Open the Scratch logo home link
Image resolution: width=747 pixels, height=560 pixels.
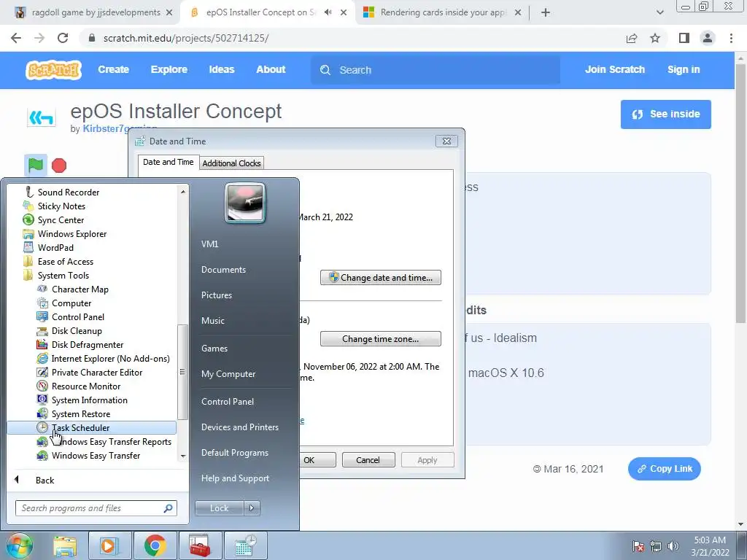tap(53, 70)
